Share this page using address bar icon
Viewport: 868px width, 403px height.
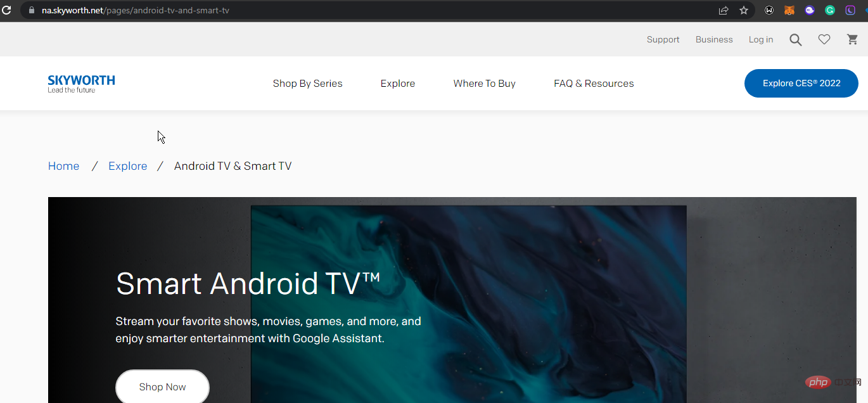tap(724, 10)
